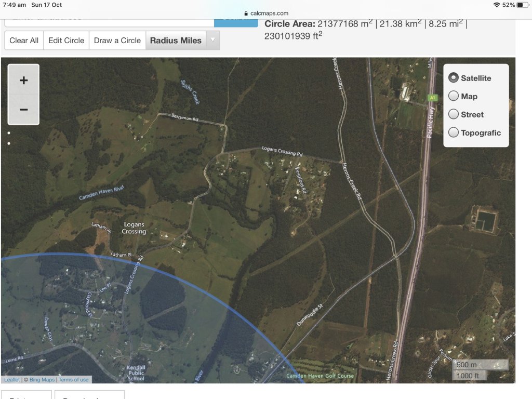532x399 pixels.
Task: Tap the lock icon beside calcmaps.com
Action: point(246,14)
